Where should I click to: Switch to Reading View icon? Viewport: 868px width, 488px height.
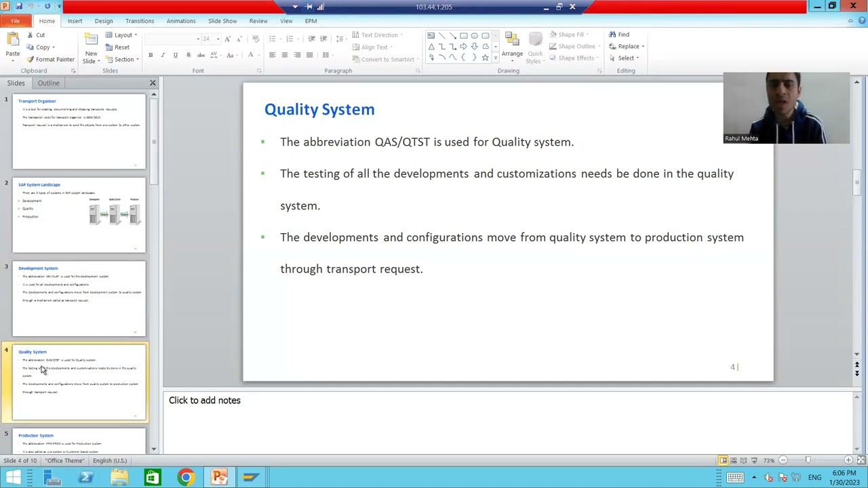coord(743,461)
